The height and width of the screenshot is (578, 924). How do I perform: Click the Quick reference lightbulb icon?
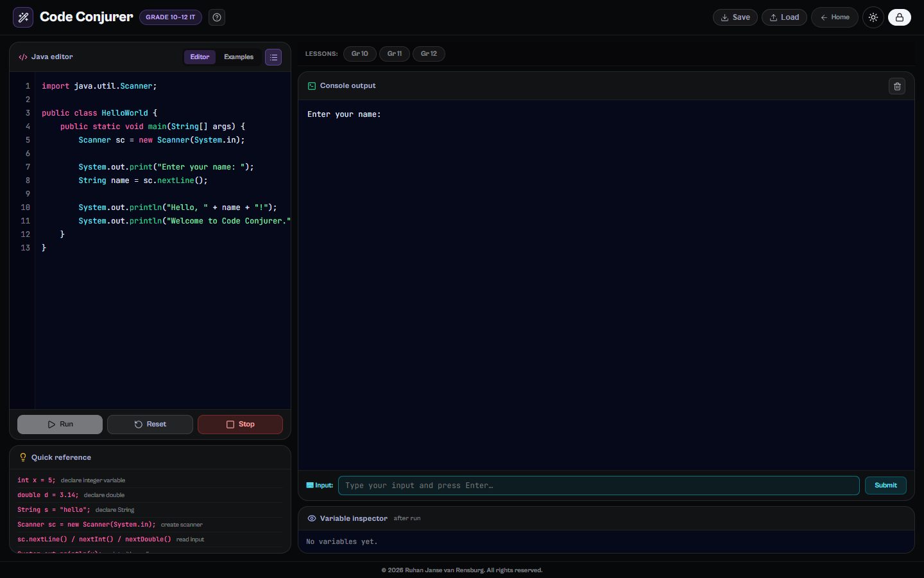[x=23, y=457]
